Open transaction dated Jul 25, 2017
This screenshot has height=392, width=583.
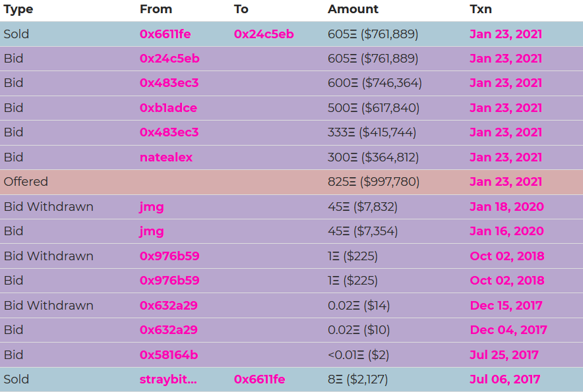click(504, 355)
